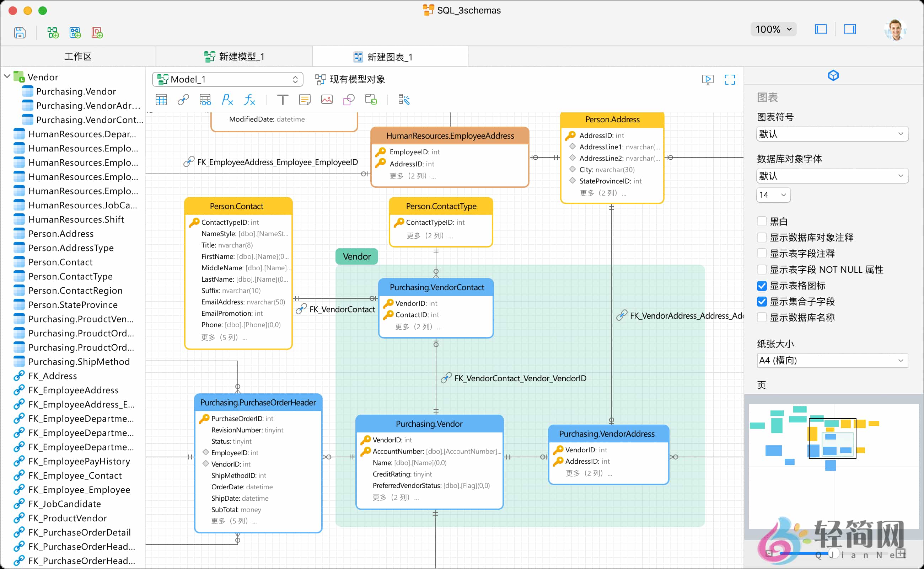Screen dimensions: 924x569
Task: Click the fullscreen presentation icon near Model_1
Action: (x=729, y=79)
